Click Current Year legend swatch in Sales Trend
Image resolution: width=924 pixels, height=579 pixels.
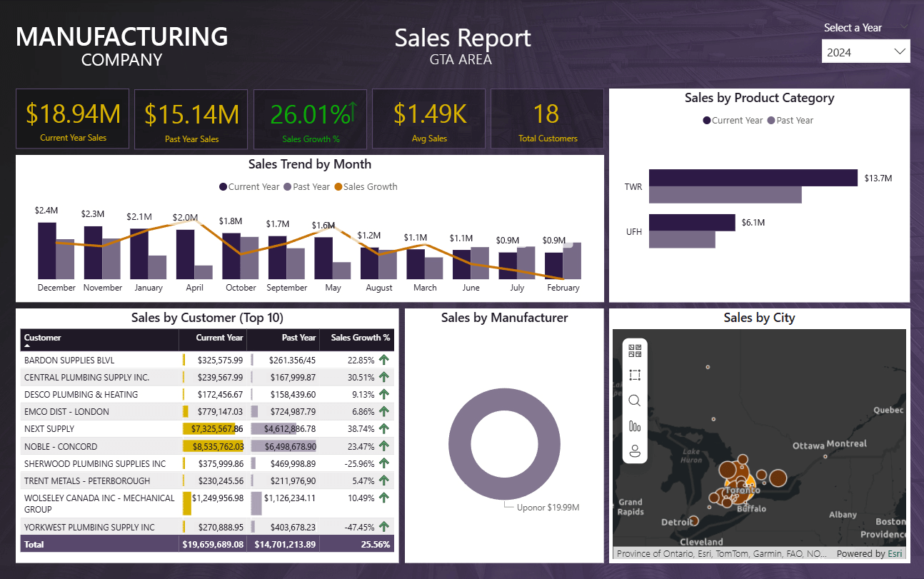(224, 187)
